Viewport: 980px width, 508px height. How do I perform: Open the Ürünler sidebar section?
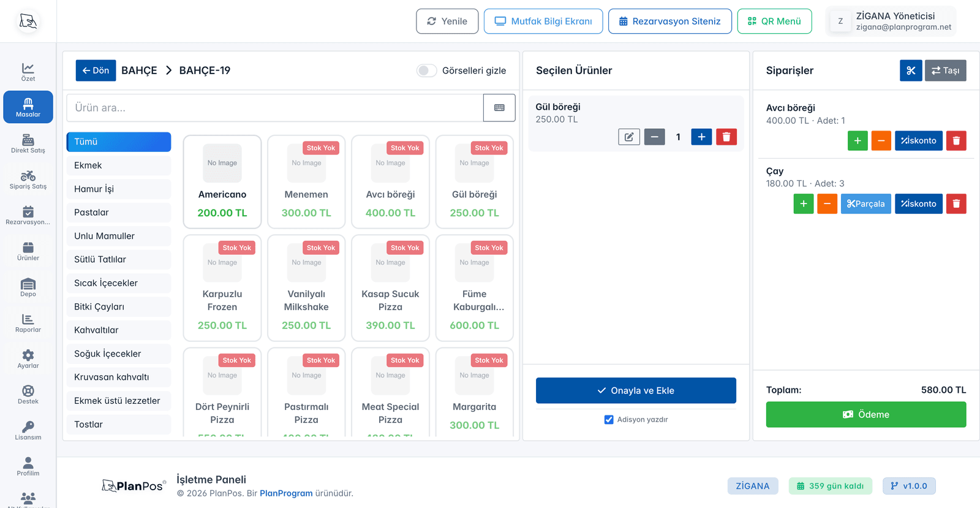[x=28, y=251]
